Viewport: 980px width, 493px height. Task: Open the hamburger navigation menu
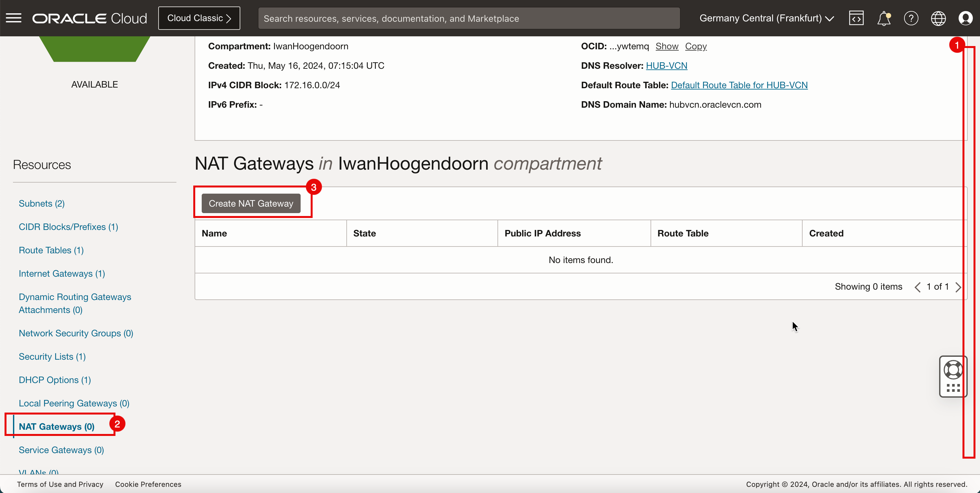pos(14,18)
